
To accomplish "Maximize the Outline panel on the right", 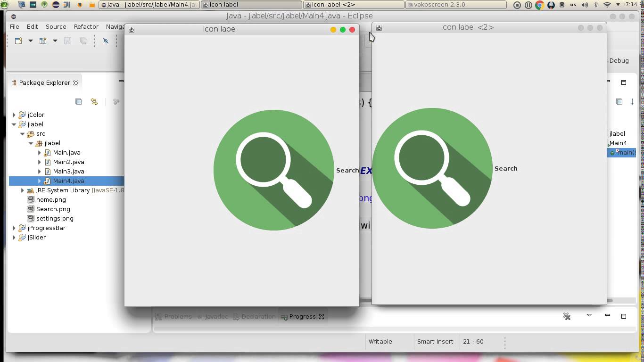I will (624, 82).
